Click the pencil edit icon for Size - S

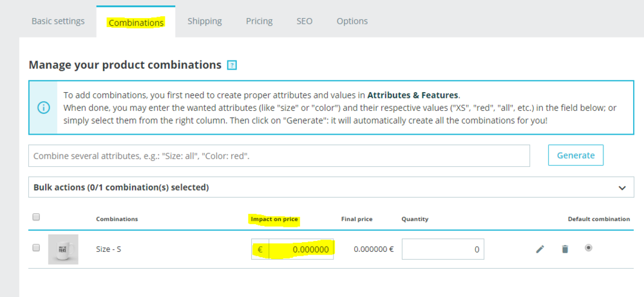click(x=540, y=249)
